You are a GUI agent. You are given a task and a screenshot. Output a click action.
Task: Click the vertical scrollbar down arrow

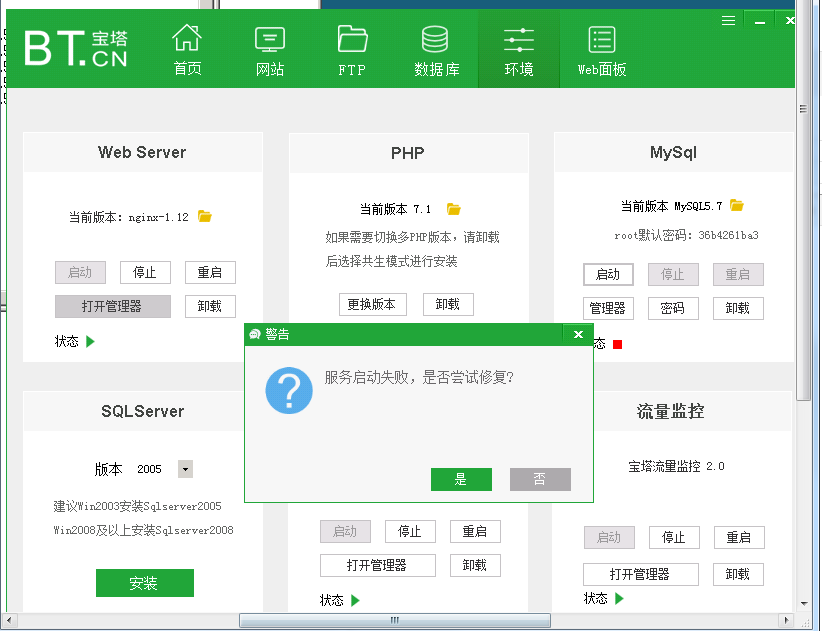pos(804,604)
